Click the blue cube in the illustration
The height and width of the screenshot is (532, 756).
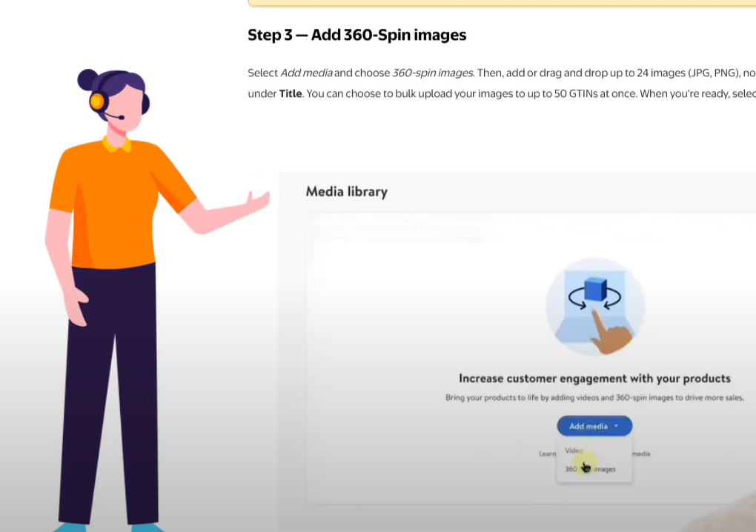pyautogui.click(x=595, y=288)
